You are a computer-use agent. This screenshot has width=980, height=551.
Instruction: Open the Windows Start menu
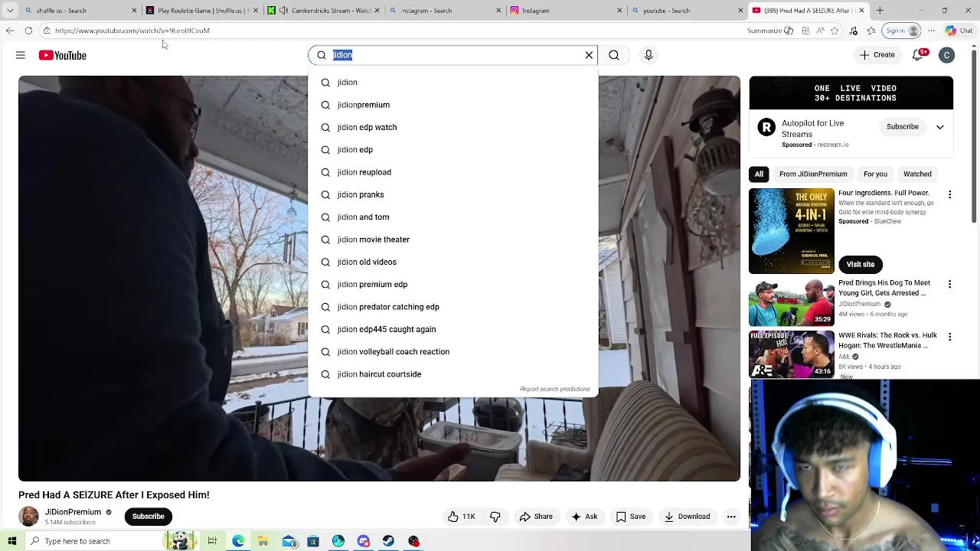pos(12,541)
